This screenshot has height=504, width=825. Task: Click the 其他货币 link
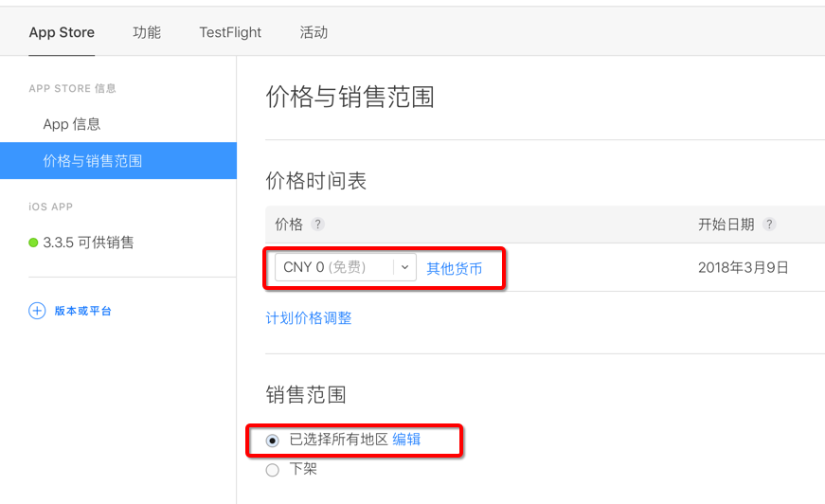pos(454,268)
